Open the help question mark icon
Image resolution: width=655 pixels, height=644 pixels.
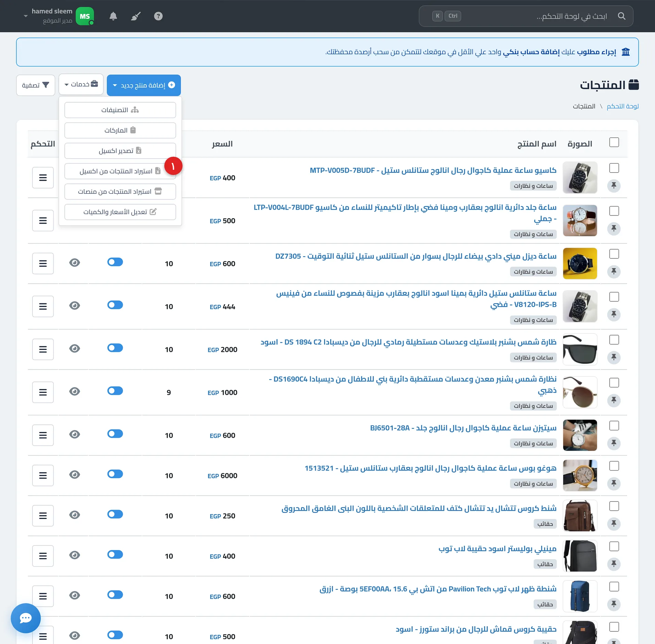click(x=158, y=16)
